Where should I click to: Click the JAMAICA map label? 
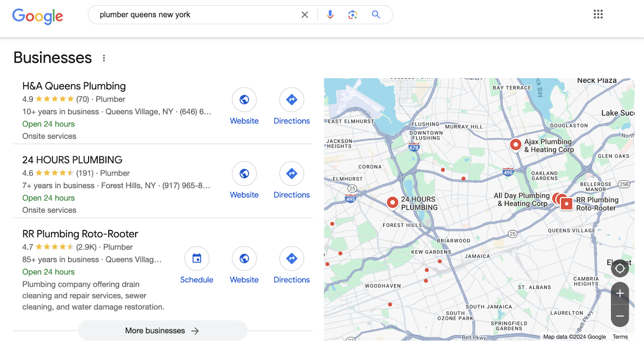click(477, 256)
